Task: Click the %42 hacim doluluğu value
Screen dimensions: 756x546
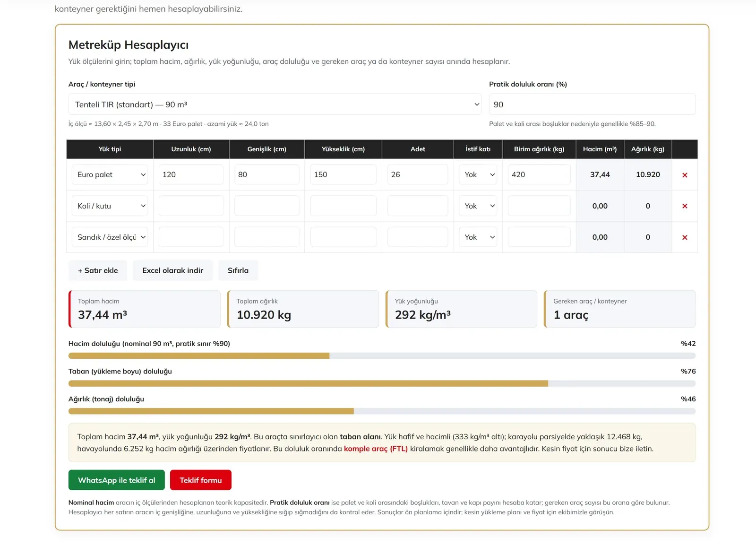Action: pyautogui.click(x=688, y=344)
